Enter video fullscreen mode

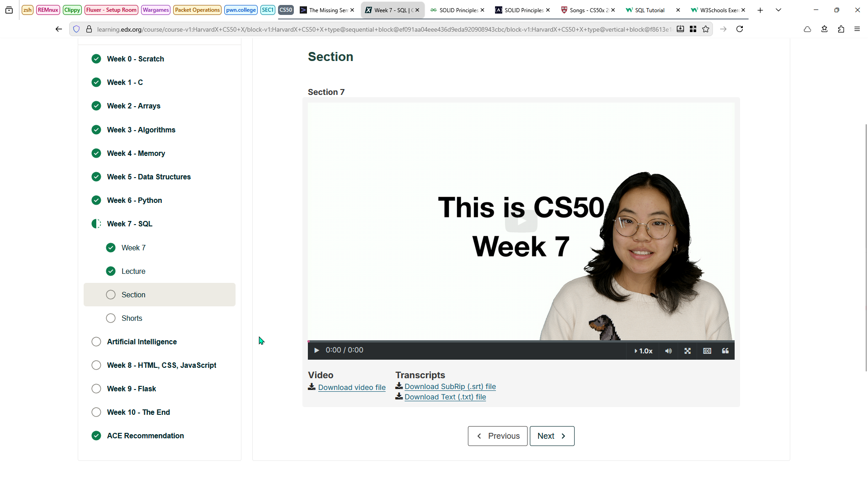pyautogui.click(x=687, y=351)
